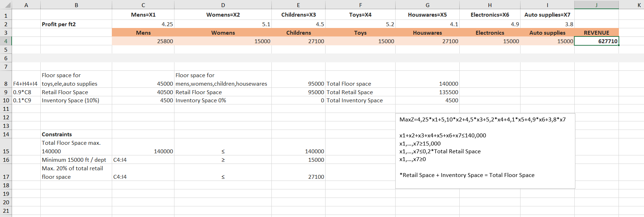Select column header C
This screenshot has width=644, height=217.
[143, 5]
